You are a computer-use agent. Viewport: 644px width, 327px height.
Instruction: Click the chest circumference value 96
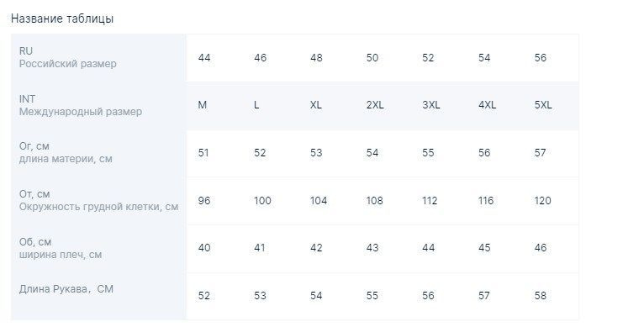point(204,200)
